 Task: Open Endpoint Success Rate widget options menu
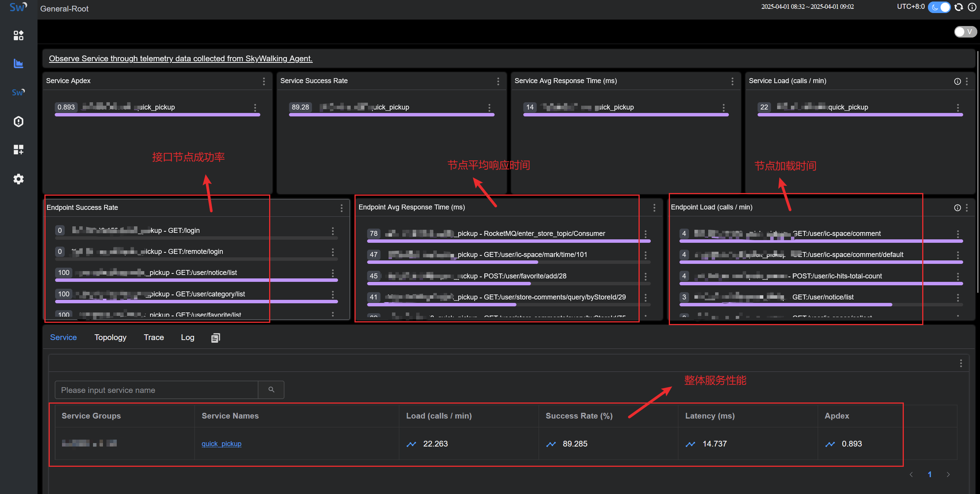click(x=341, y=208)
